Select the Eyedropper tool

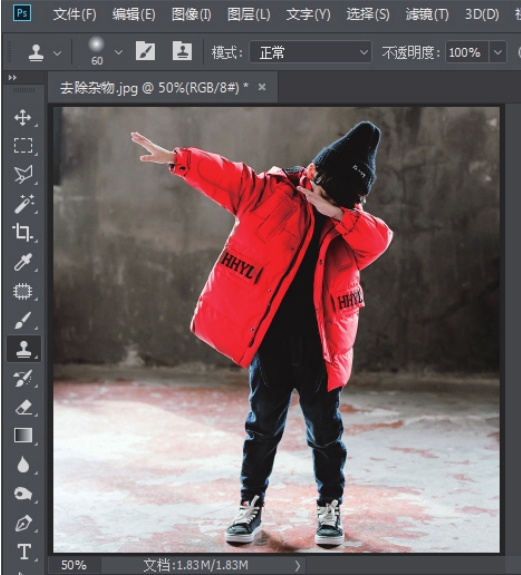(23, 262)
